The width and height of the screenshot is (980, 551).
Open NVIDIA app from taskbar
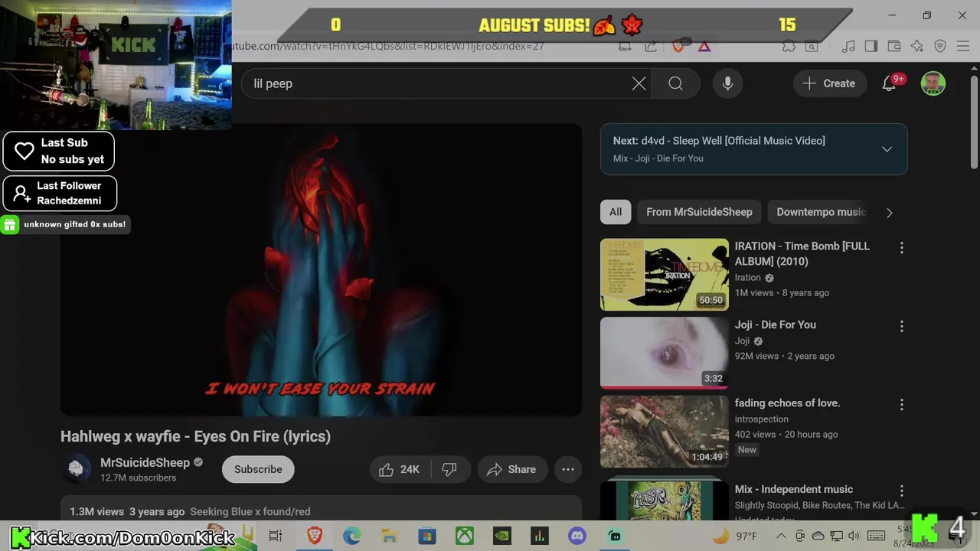pyautogui.click(x=501, y=536)
